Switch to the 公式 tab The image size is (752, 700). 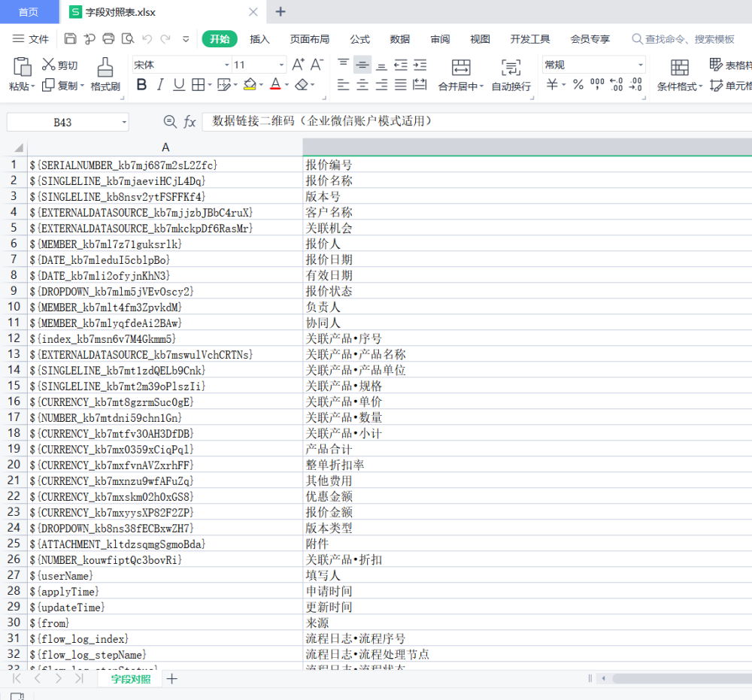click(x=359, y=39)
